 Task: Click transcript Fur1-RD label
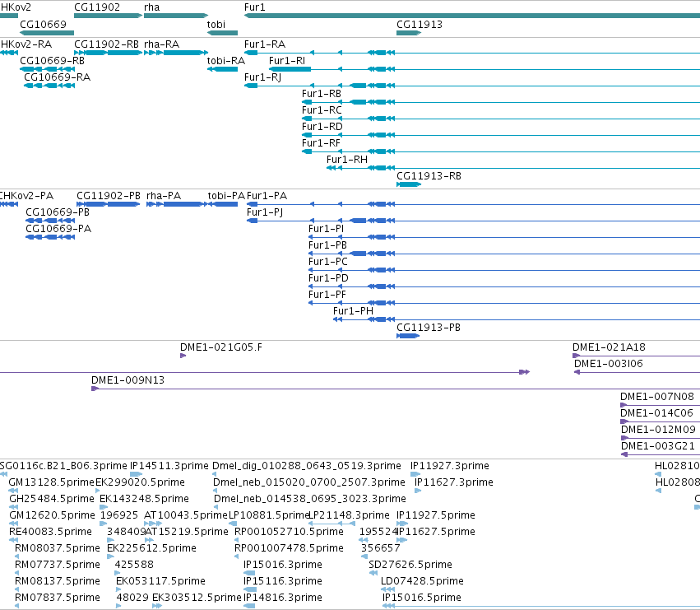(322, 127)
